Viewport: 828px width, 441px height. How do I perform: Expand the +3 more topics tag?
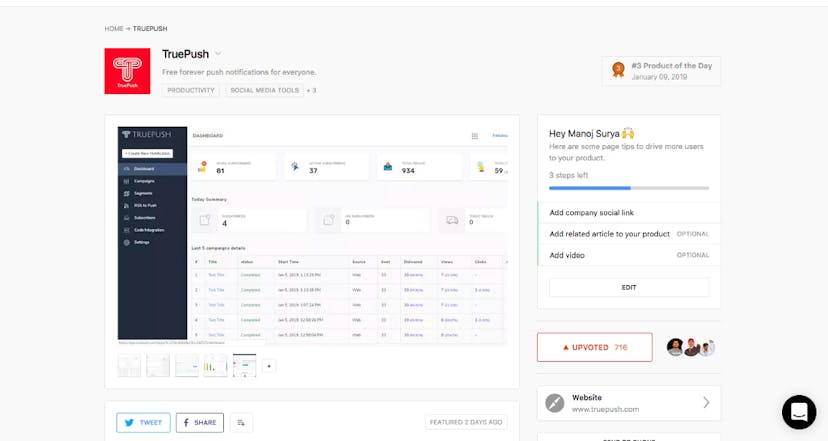(311, 90)
